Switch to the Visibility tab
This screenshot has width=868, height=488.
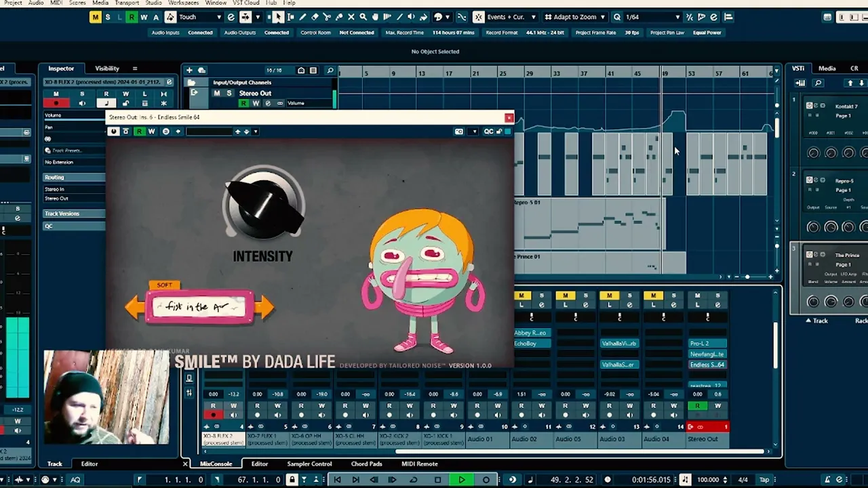[x=106, y=68]
